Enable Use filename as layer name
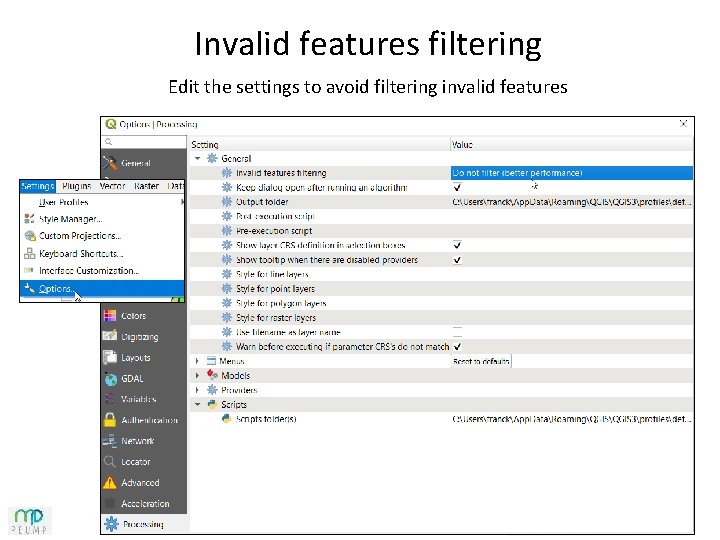The height and width of the screenshot is (540, 720). coord(457,332)
